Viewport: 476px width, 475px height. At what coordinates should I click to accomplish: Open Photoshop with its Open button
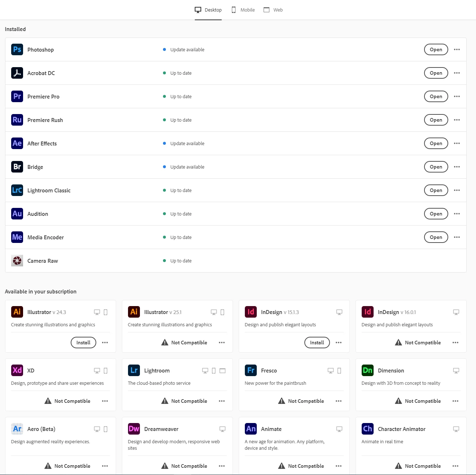436,49
